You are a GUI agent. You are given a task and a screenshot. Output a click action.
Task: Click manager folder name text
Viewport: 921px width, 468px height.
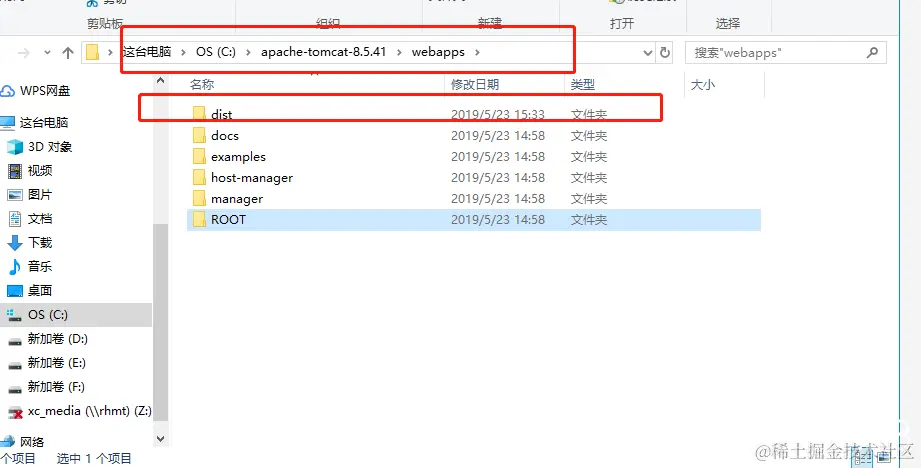click(237, 199)
